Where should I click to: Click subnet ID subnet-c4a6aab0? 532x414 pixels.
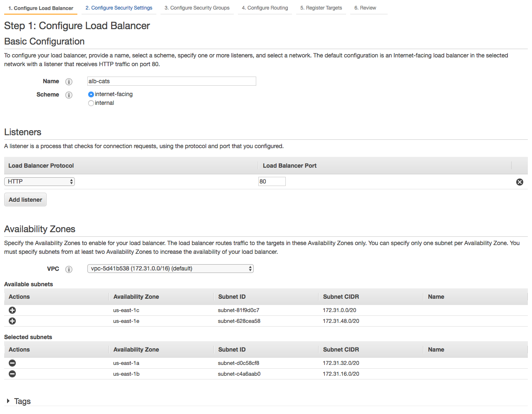click(239, 374)
